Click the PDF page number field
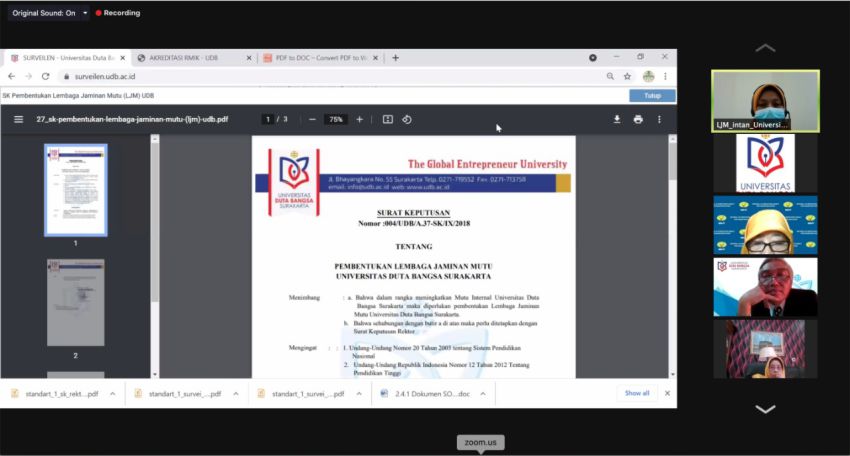 (x=267, y=119)
